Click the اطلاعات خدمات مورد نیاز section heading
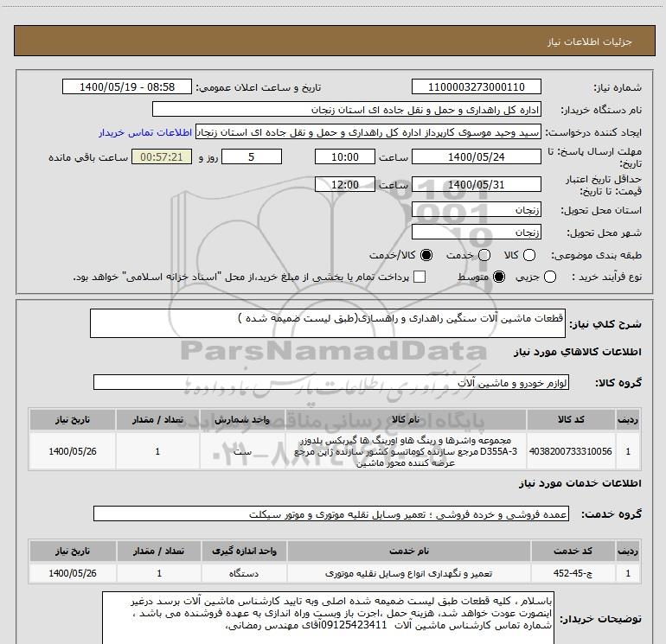This screenshot has width=666, height=644. (x=580, y=483)
